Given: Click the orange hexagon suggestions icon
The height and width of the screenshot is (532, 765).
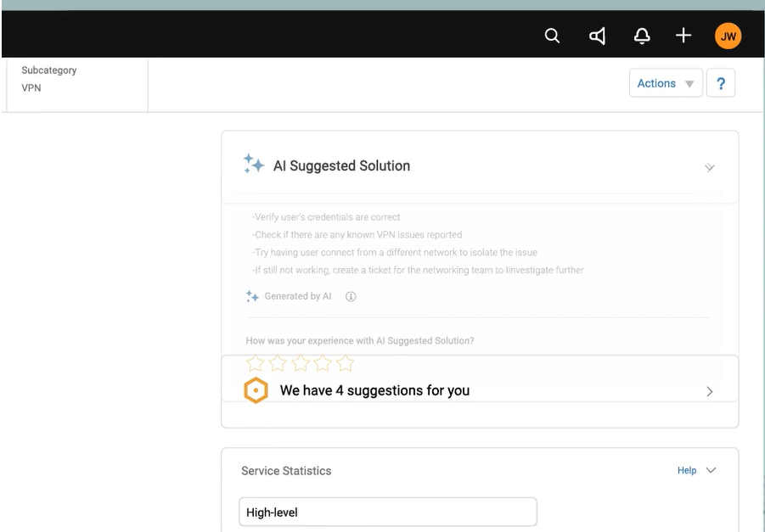Looking at the screenshot, I should point(256,391).
